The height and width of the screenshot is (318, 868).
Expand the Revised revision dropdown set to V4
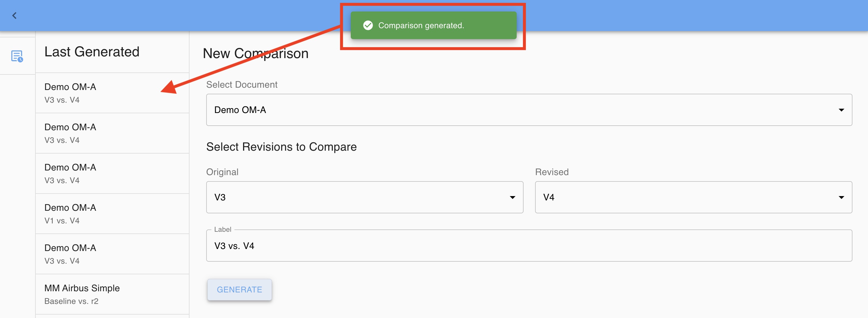[693, 198]
